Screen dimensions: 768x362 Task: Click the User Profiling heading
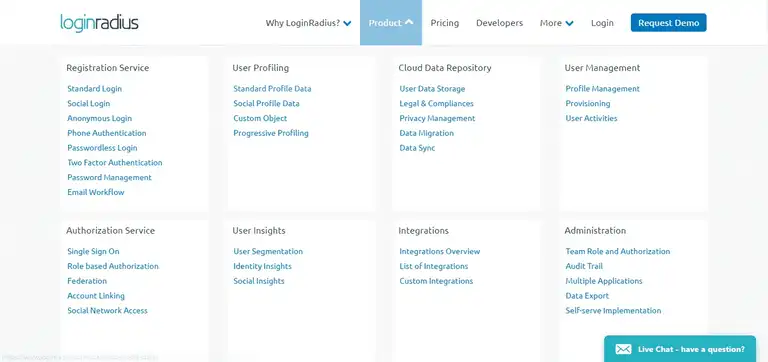coord(261,68)
